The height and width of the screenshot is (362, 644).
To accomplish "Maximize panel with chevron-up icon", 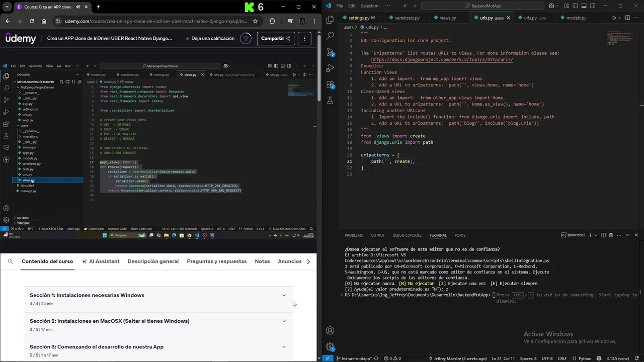I will coord(627,235).
